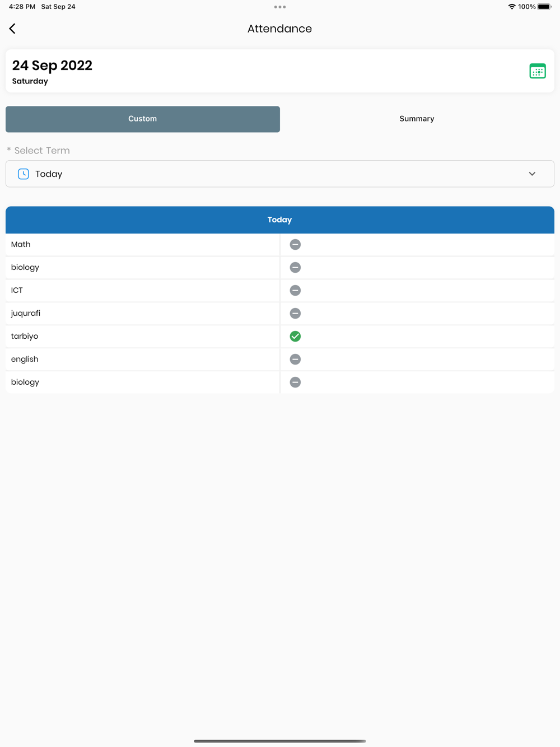Click the Attendance page title
Viewport: 560px width, 747px height.
tap(280, 29)
